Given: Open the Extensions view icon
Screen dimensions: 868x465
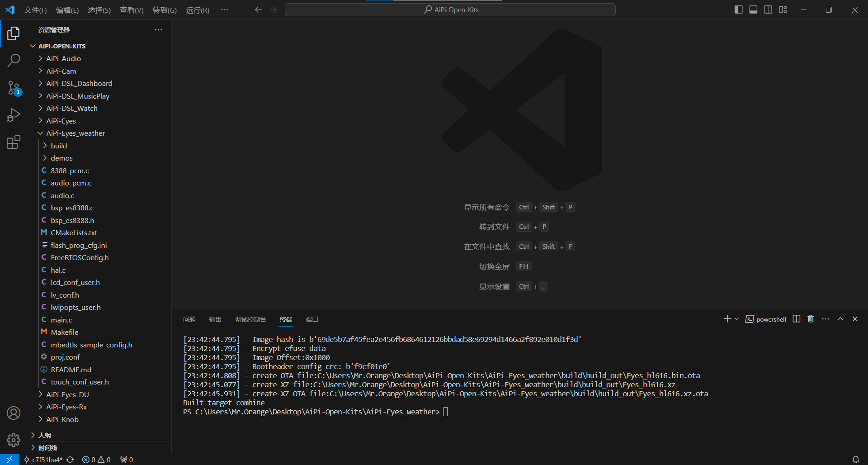Looking at the screenshot, I should point(14,142).
